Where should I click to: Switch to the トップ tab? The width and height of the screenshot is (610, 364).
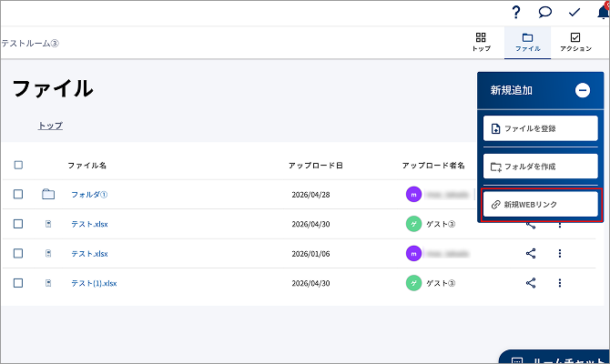[x=482, y=43]
